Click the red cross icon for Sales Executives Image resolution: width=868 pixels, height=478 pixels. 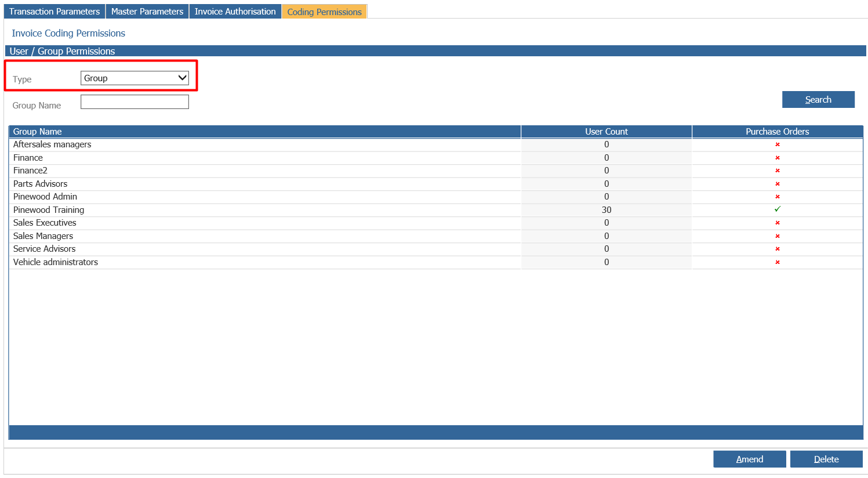coord(777,223)
